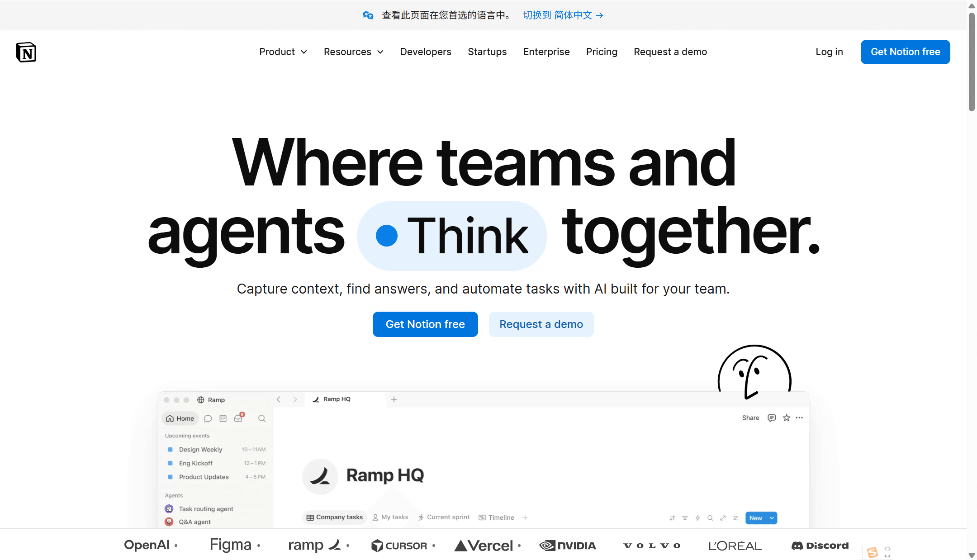Open the Product Updates event
This screenshot has width=977, height=560.
pyautogui.click(x=216, y=477)
